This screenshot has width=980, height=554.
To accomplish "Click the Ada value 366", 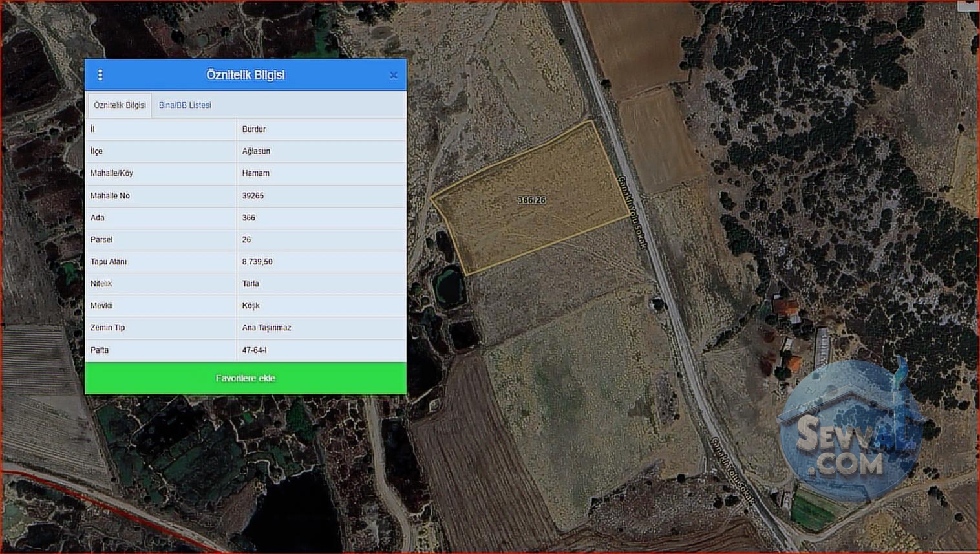I will tap(249, 218).
